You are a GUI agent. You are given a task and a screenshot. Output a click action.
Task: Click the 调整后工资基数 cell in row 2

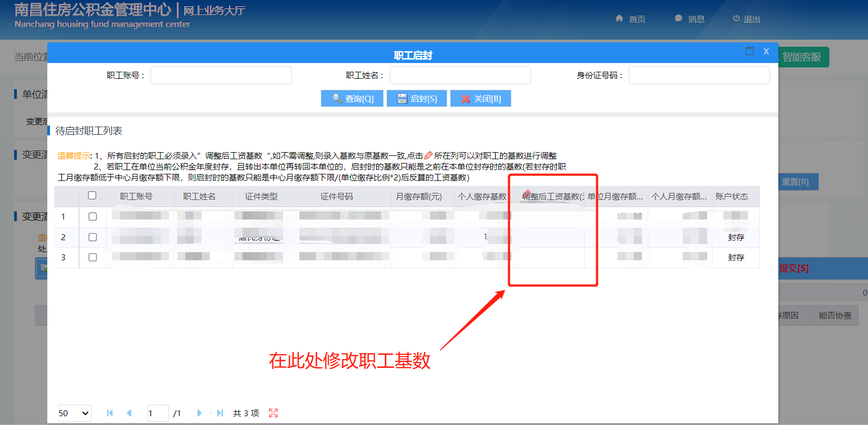551,237
